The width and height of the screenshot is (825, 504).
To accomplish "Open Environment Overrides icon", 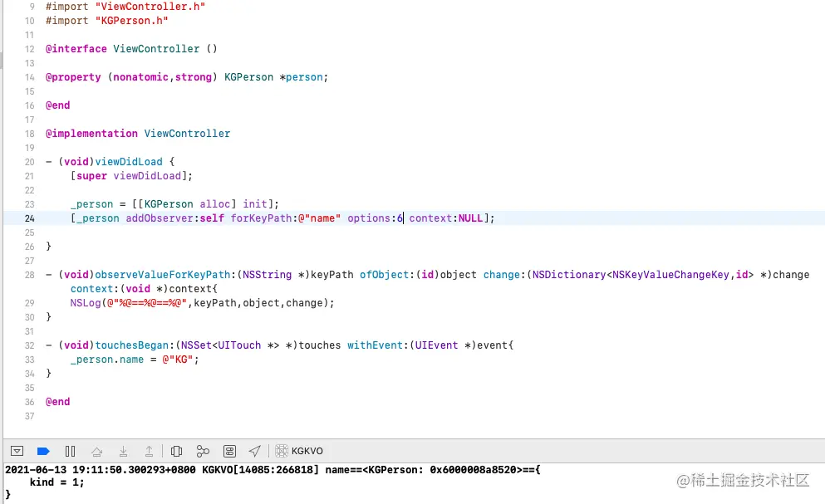I will (x=229, y=451).
